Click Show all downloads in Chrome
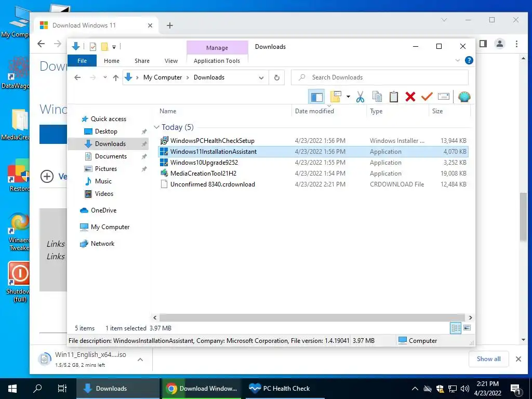532x399 pixels. click(x=488, y=359)
